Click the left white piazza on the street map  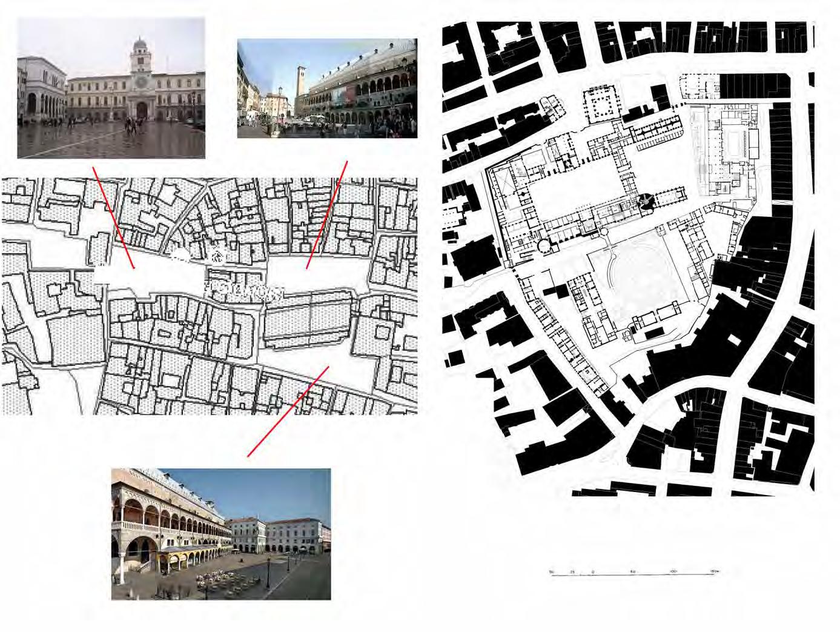click(x=148, y=276)
